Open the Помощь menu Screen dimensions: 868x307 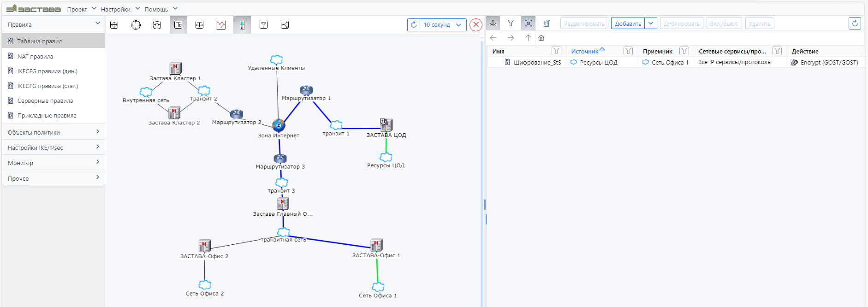(x=161, y=9)
